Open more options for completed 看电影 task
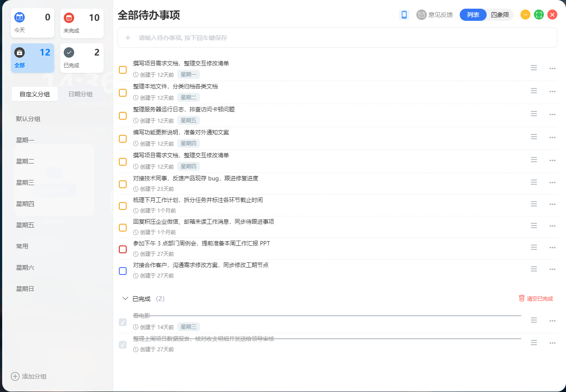Viewport: 566px width, 392px height. pos(553,321)
